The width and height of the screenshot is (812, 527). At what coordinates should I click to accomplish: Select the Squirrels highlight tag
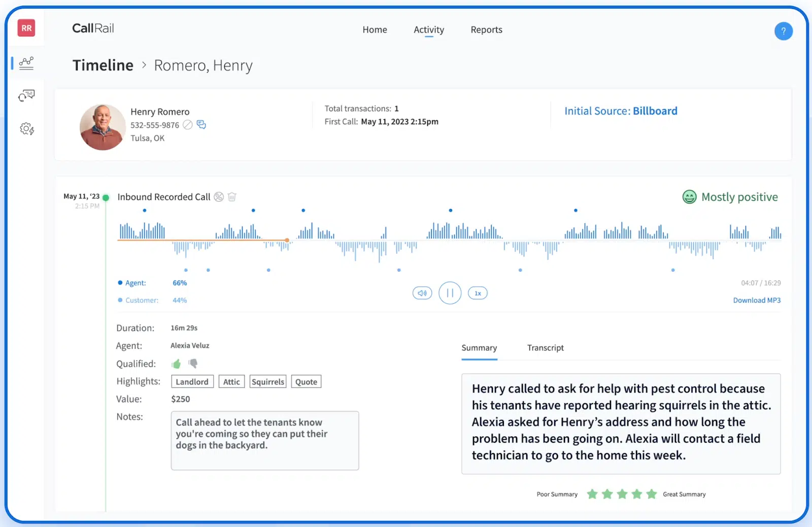[267, 381]
